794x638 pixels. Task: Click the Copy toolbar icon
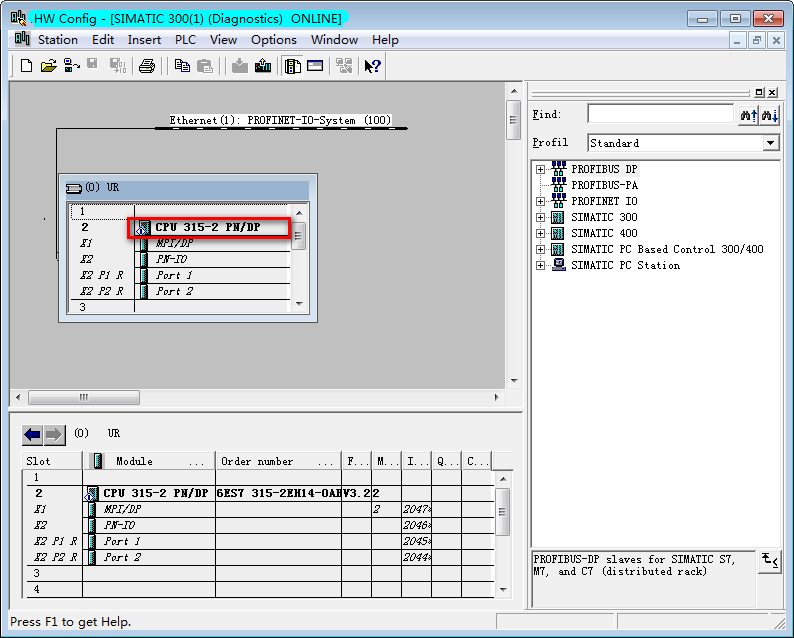coord(182,66)
